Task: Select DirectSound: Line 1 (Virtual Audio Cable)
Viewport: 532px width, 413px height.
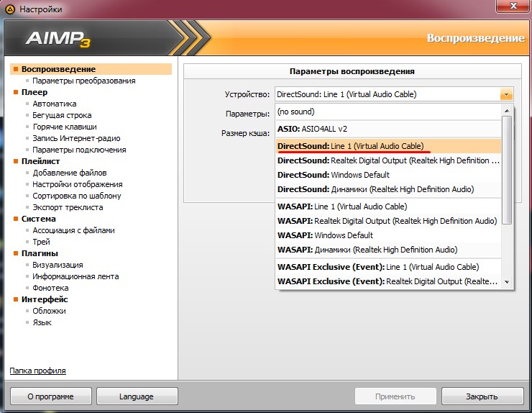Action: 388,146
